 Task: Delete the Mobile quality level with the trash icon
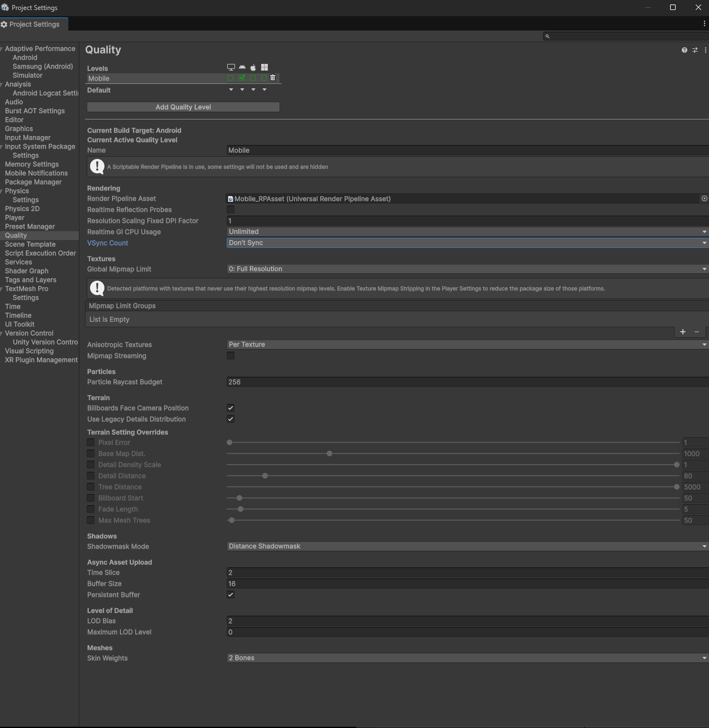click(273, 78)
